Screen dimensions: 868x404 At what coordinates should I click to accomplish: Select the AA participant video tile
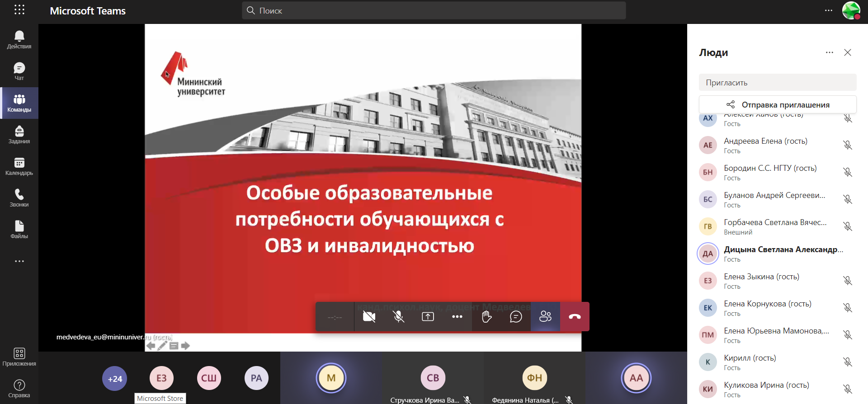[x=636, y=378]
